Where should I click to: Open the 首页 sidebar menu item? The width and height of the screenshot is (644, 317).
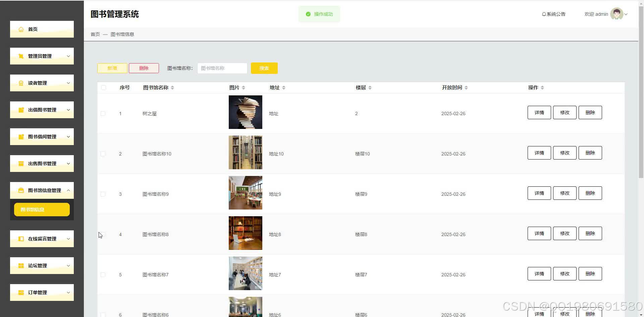(x=42, y=29)
